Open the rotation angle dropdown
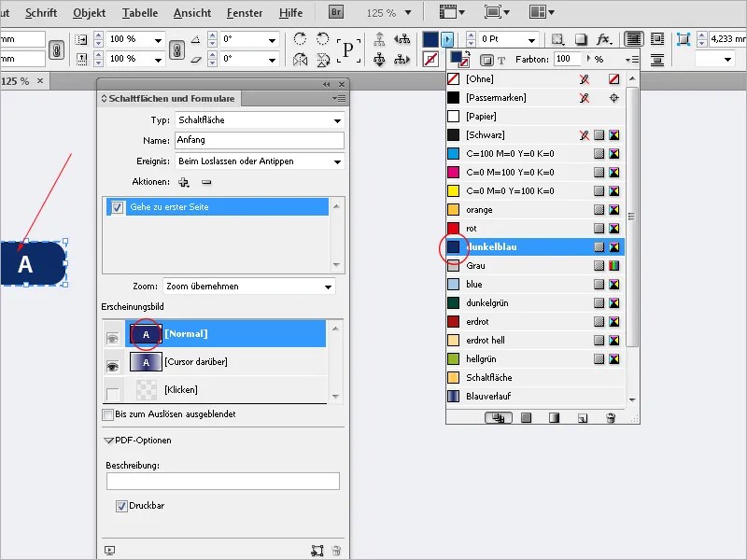Viewport: 747px width, 560px height. 272,39
